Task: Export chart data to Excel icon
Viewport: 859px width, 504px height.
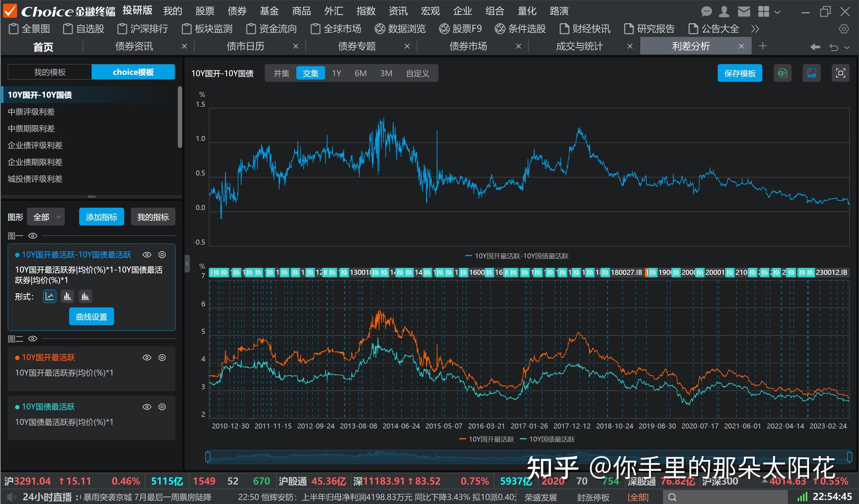Action: point(782,73)
